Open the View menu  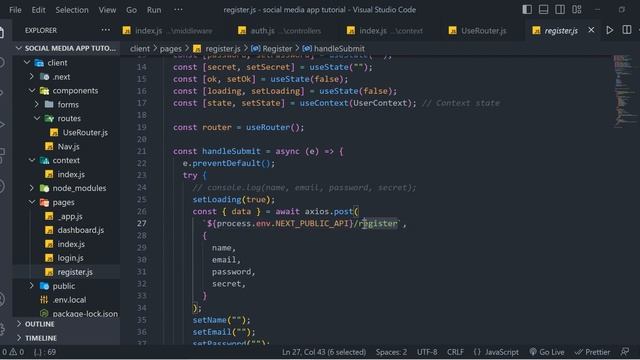107,10
